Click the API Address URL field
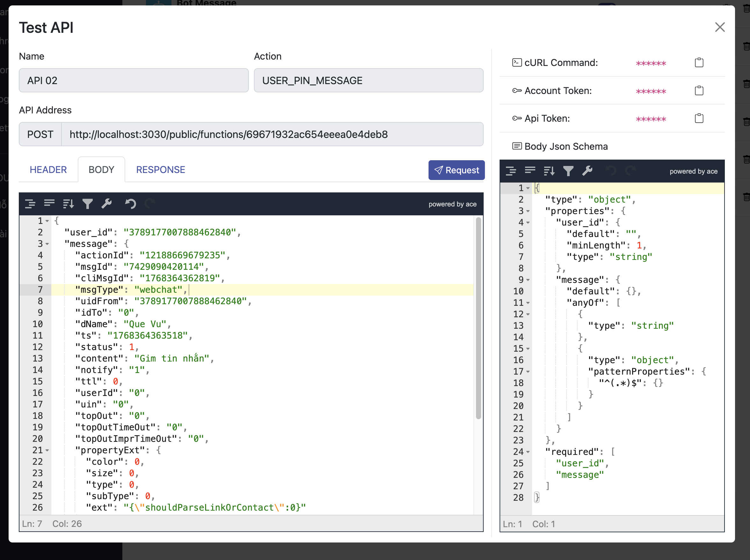The image size is (750, 560). [x=271, y=134]
